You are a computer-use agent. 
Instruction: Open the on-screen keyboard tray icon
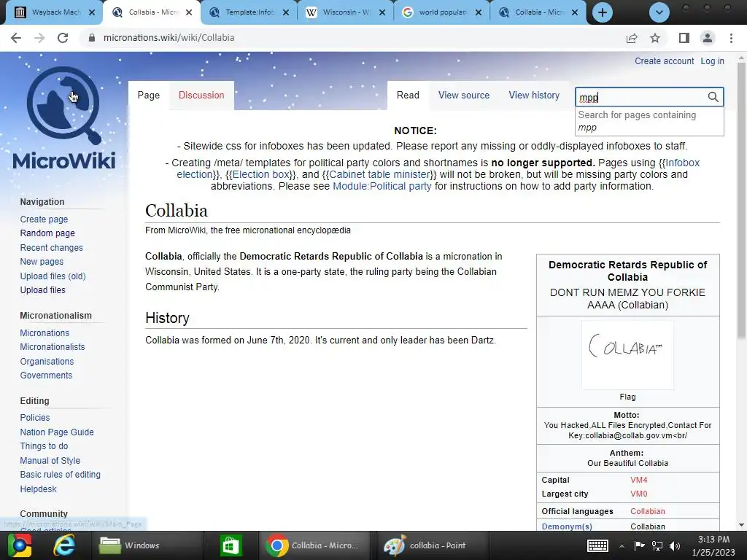click(x=597, y=545)
